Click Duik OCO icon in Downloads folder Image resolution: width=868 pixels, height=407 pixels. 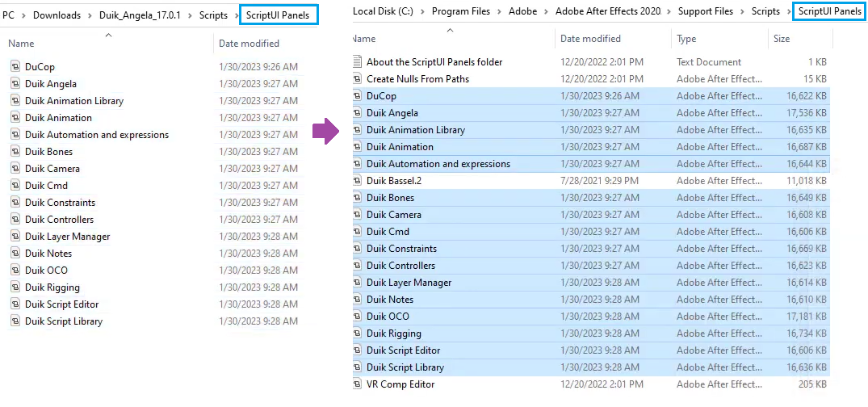click(15, 271)
